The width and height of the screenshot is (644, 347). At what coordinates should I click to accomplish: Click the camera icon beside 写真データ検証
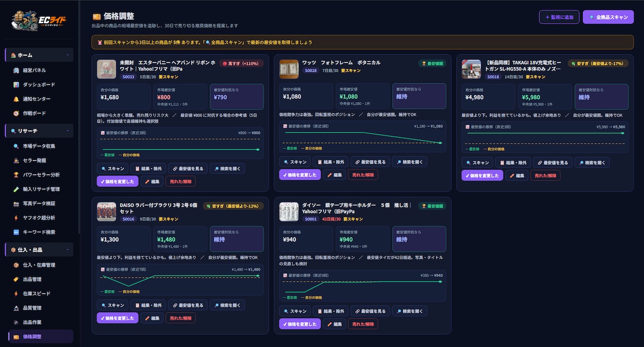click(x=16, y=203)
